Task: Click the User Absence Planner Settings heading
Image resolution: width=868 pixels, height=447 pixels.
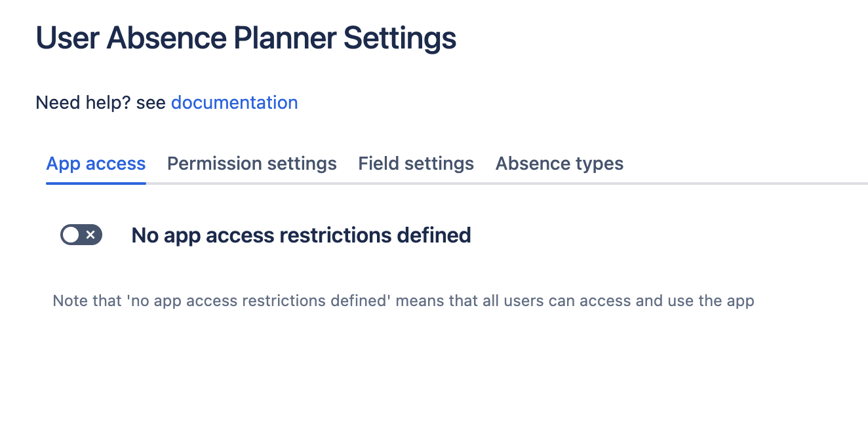Action: pyautogui.click(x=246, y=38)
